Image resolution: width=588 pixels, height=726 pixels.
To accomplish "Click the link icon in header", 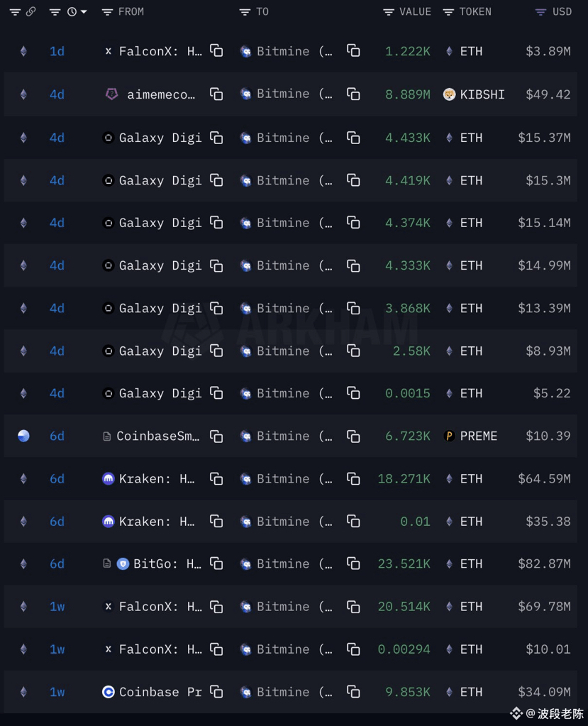I will (30, 12).
